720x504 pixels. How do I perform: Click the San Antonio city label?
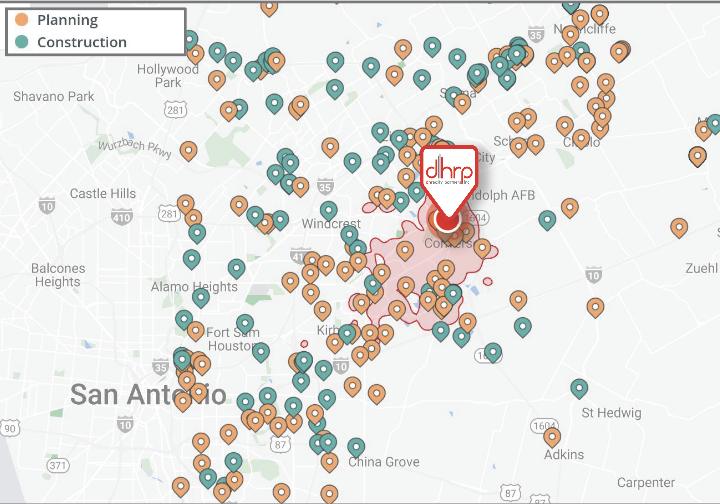pos(148,394)
